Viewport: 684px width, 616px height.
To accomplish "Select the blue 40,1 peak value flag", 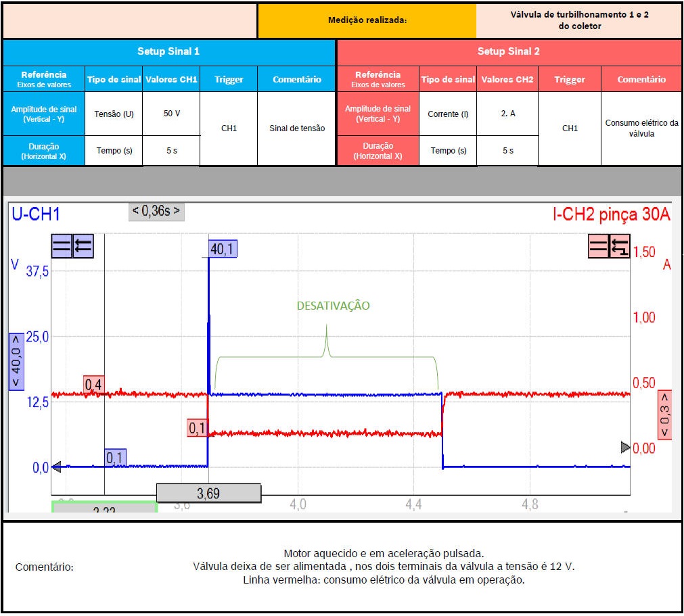I will point(222,250).
